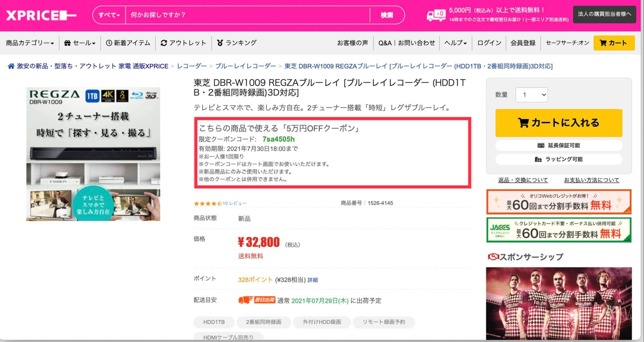644x342 pixels.
Task: Click 会員登録 link
Action: [523, 43]
